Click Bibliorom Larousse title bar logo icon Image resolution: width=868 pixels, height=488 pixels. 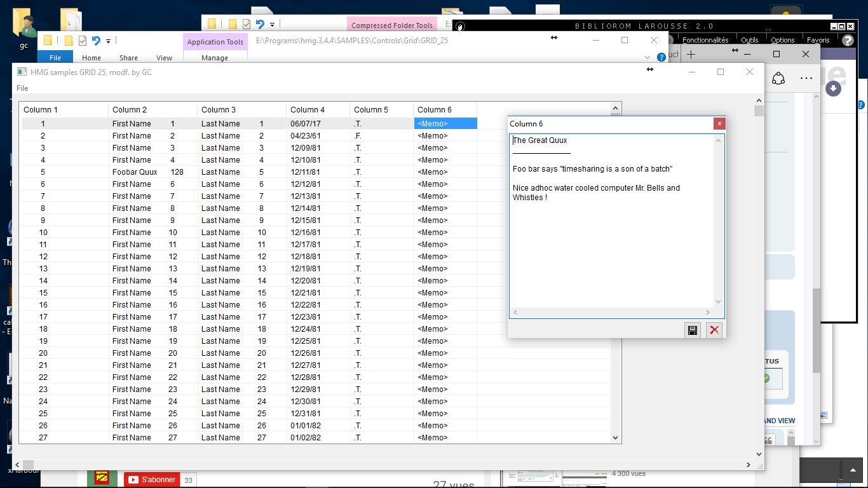(461, 26)
